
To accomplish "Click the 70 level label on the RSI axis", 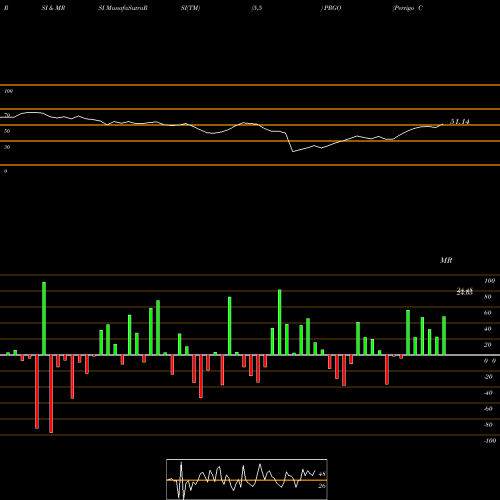I will 7,115.
